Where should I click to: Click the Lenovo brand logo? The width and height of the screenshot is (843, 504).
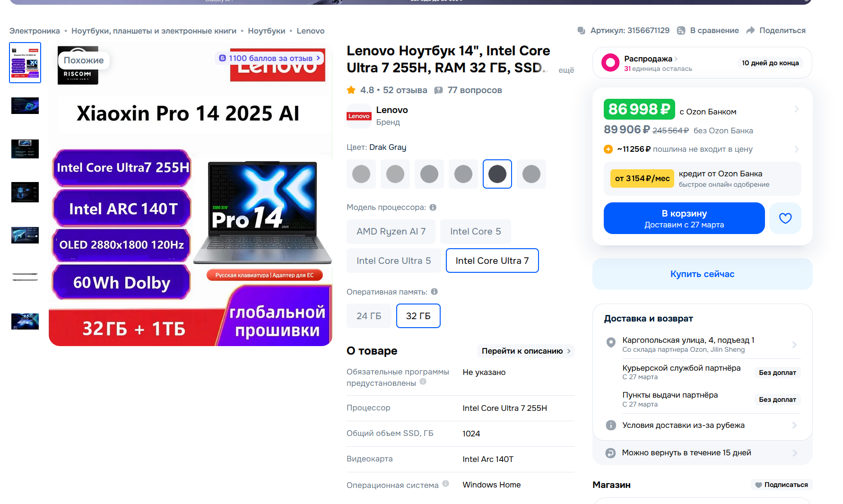click(x=359, y=116)
